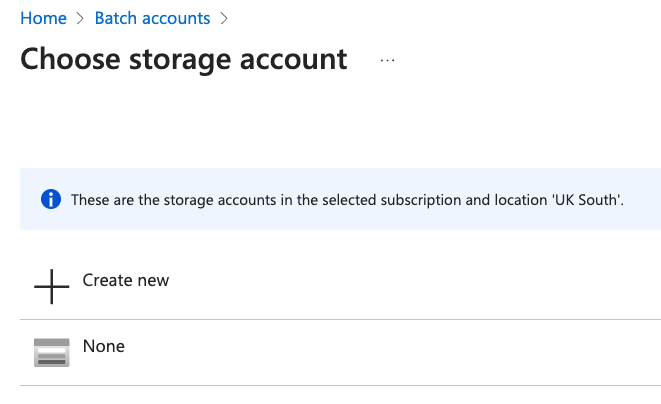Viewport: 661px width, 404px height.
Task: Click the word 'Choose' in page title
Action: click(x=68, y=59)
